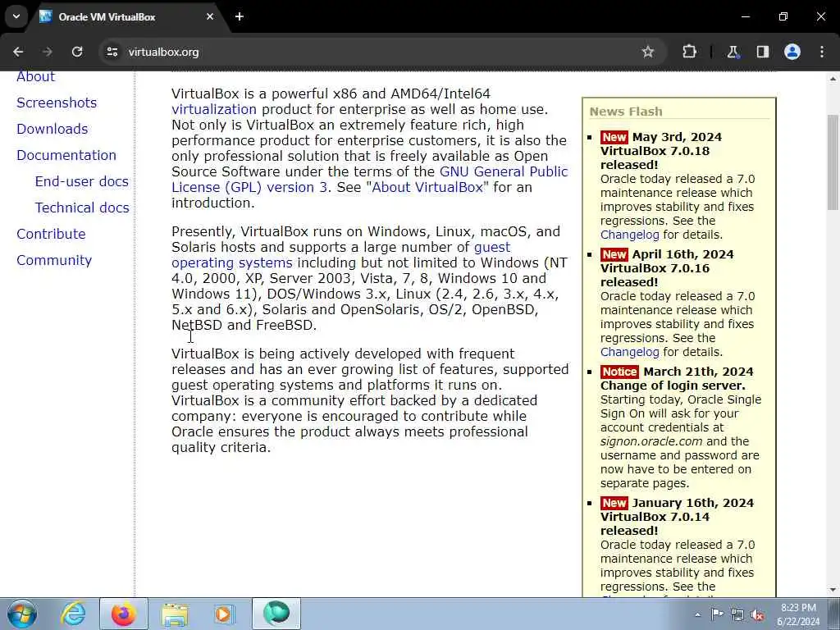The width and height of the screenshot is (840, 630).
Task: Open Windows Explorer folder on taskbar
Action: tap(175, 614)
